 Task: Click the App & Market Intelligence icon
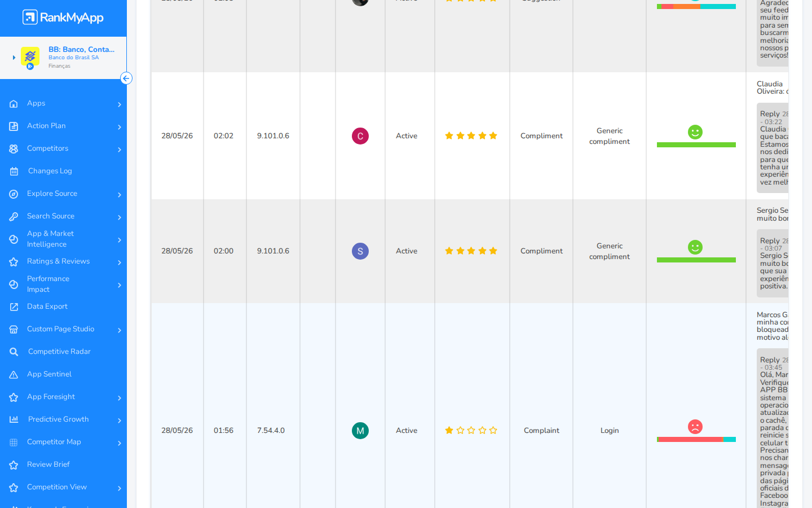pos(14,239)
